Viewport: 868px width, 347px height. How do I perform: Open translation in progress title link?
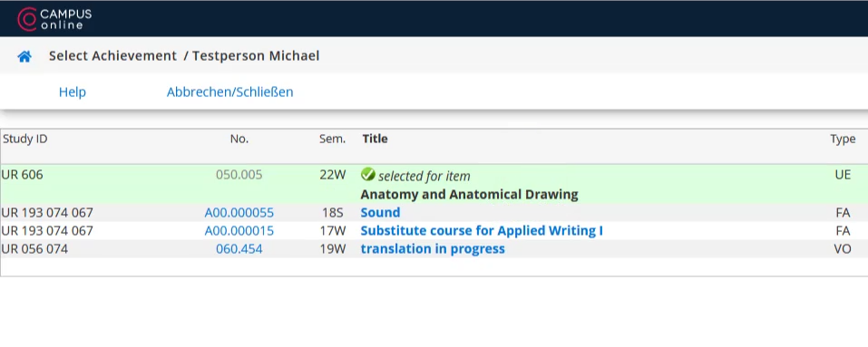click(433, 249)
